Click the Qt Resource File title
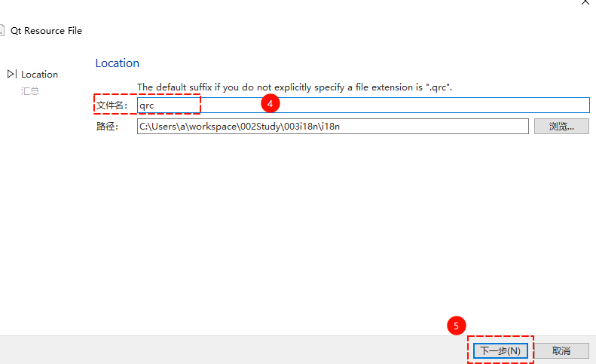The image size is (596, 364). (x=46, y=31)
